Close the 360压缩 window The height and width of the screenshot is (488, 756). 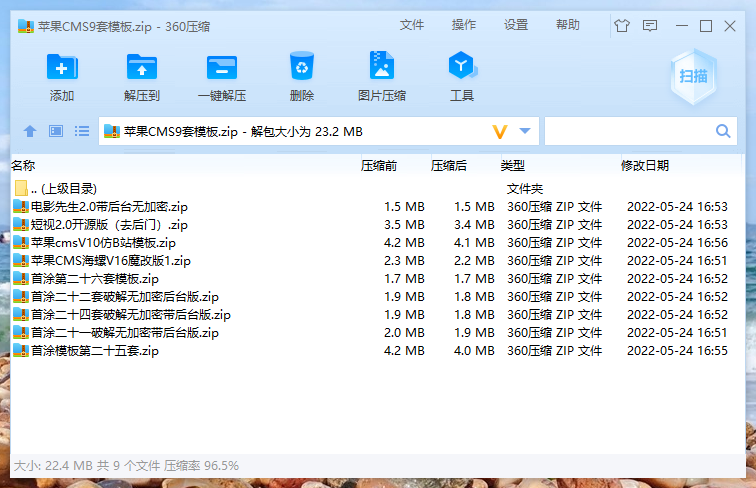[730, 26]
